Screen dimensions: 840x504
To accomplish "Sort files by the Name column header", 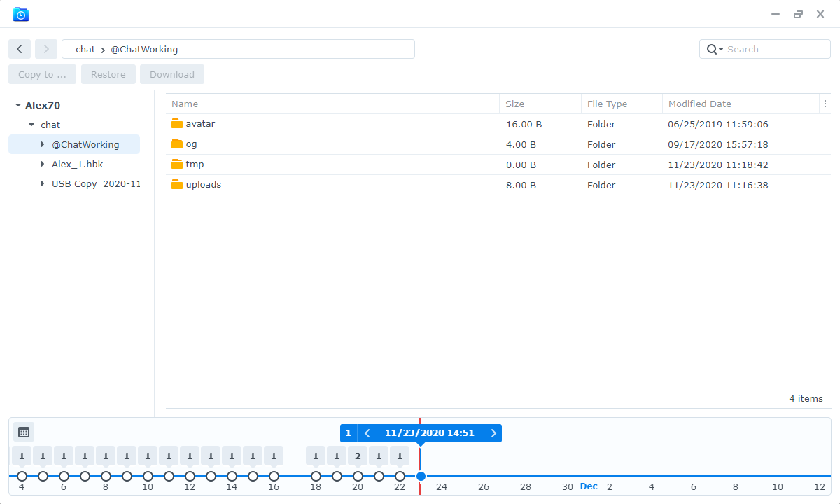I will tap(185, 103).
